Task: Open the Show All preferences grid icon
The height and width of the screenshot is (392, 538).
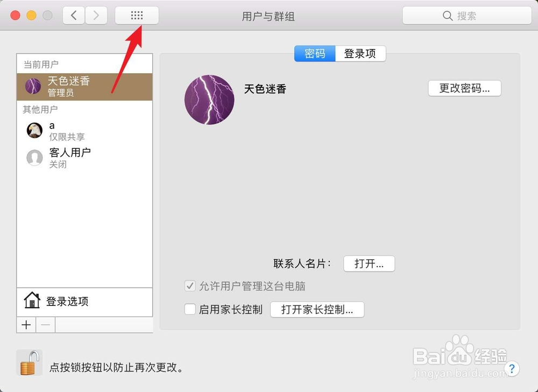Action: pyautogui.click(x=137, y=15)
